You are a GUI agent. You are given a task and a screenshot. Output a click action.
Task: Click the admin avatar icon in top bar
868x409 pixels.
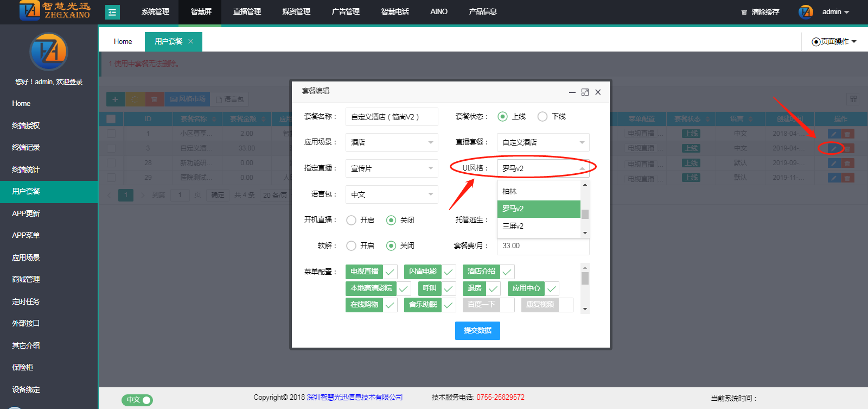point(806,12)
